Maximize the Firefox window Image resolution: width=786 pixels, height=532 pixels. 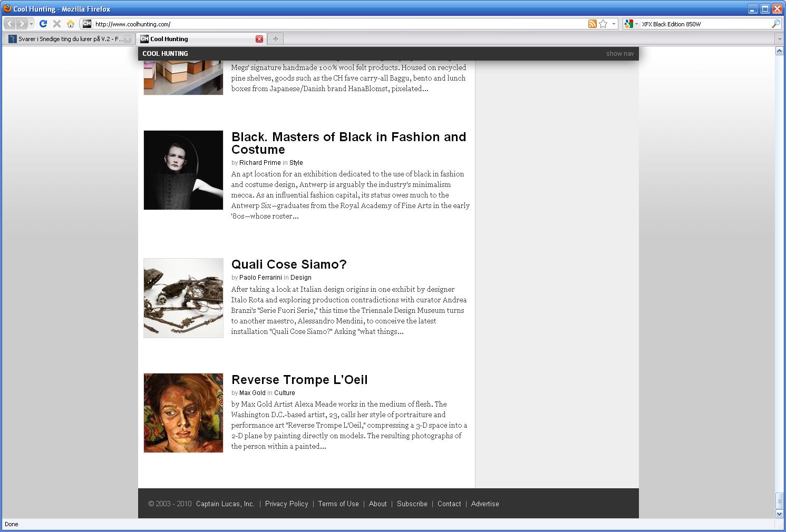tap(765, 8)
